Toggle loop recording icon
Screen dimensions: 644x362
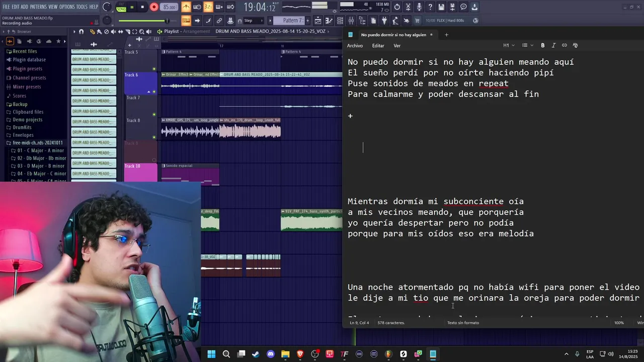coord(230,7)
